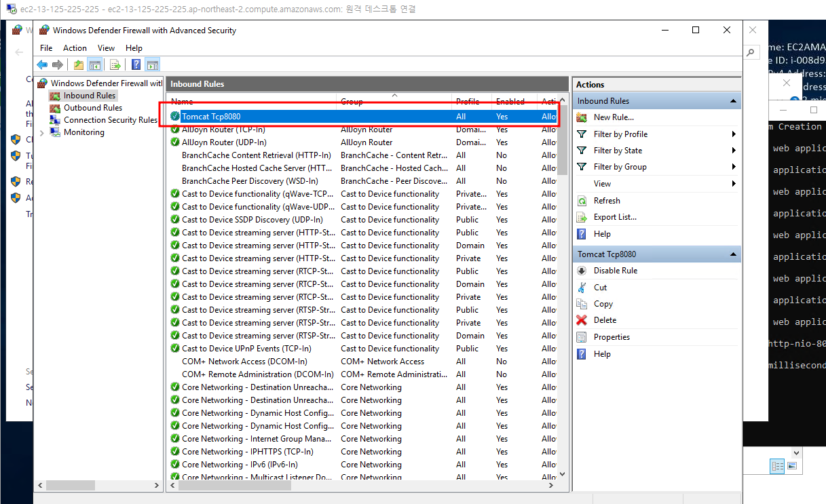Click the Refresh action link
Image resolution: width=826 pixels, height=504 pixels.
point(607,201)
